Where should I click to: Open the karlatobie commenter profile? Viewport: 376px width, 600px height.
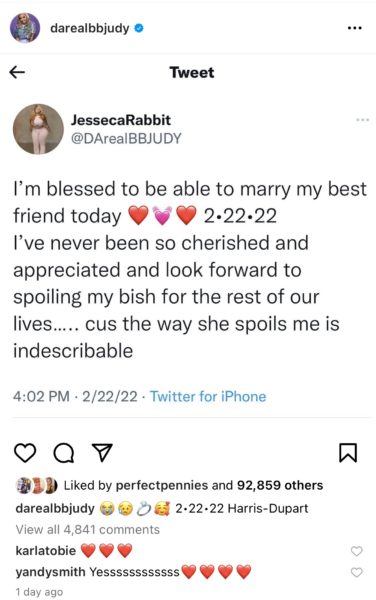tap(46, 551)
